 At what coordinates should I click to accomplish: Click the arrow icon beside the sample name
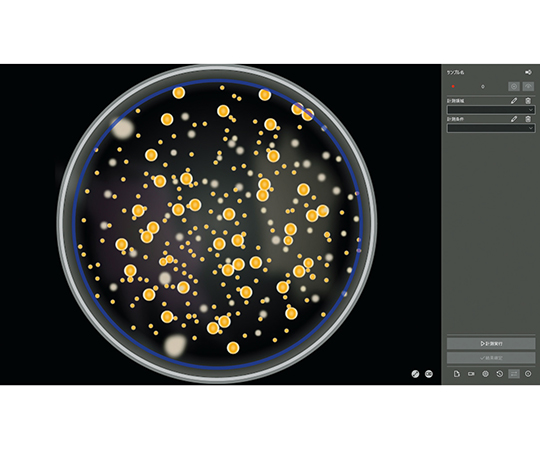528,72
